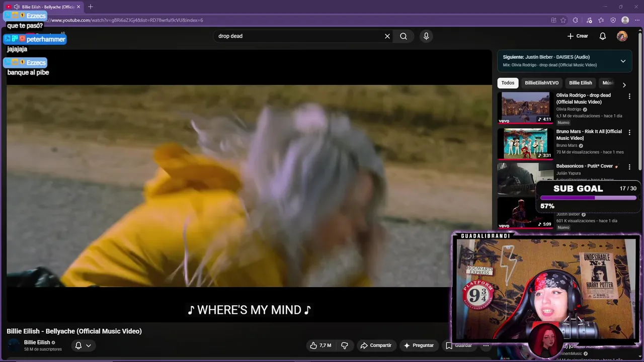Click peterhammer username in chat overlay
This screenshot has width=644, height=362.
click(46, 39)
